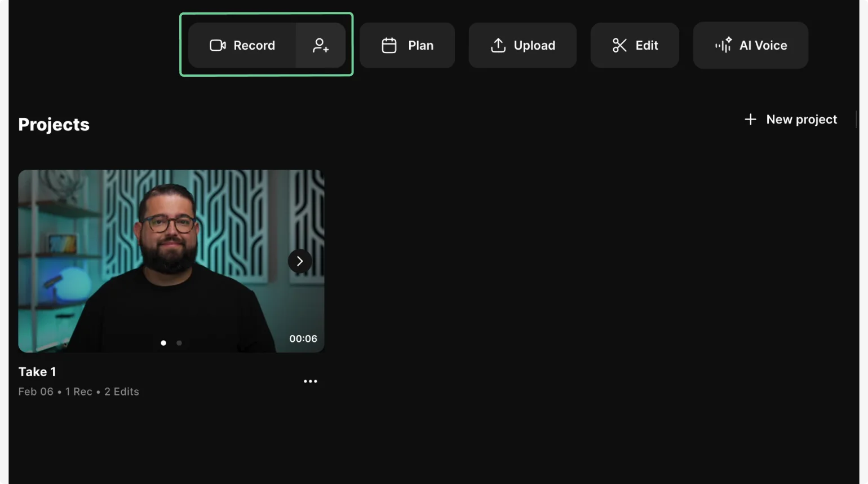Screen dimensions: 868x484
Task: Launch the AI Voice tool
Action: [750, 45]
